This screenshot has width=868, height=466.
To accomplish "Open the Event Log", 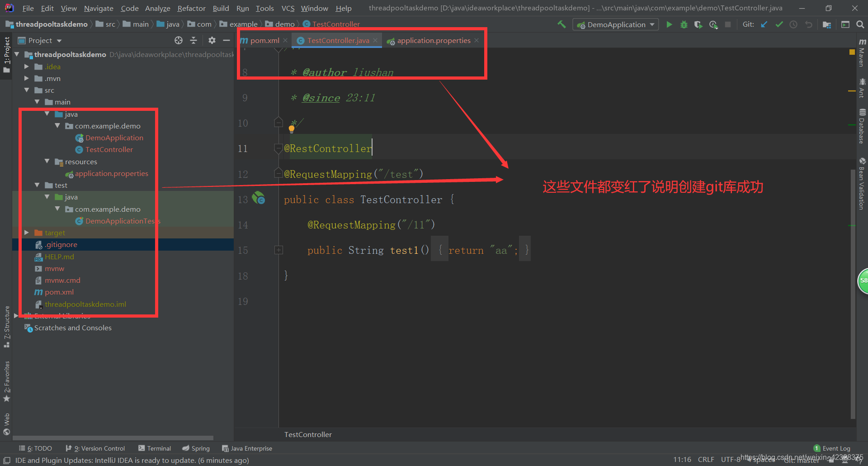I will click(832, 448).
